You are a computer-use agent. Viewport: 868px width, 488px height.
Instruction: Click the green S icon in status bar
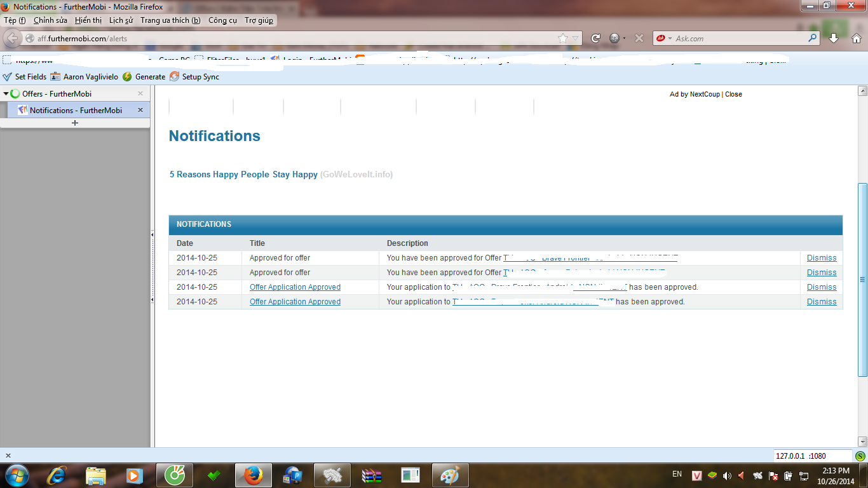pos(860,456)
